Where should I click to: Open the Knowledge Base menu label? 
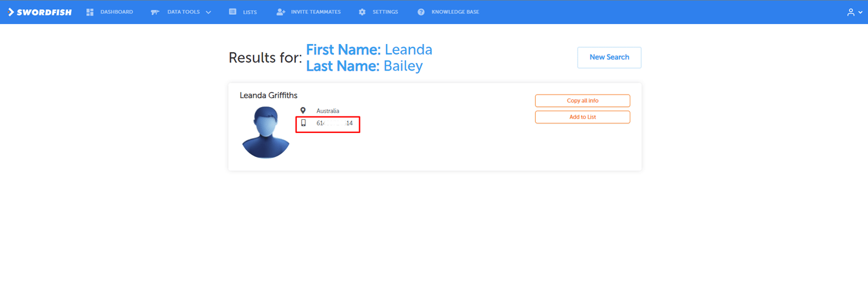click(x=455, y=12)
